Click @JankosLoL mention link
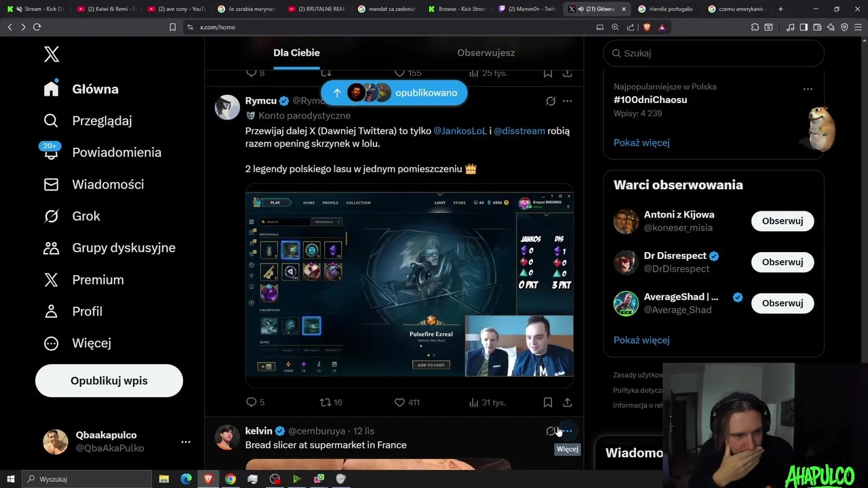Image resolution: width=868 pixels, height=488 pixels. [460, 131]
